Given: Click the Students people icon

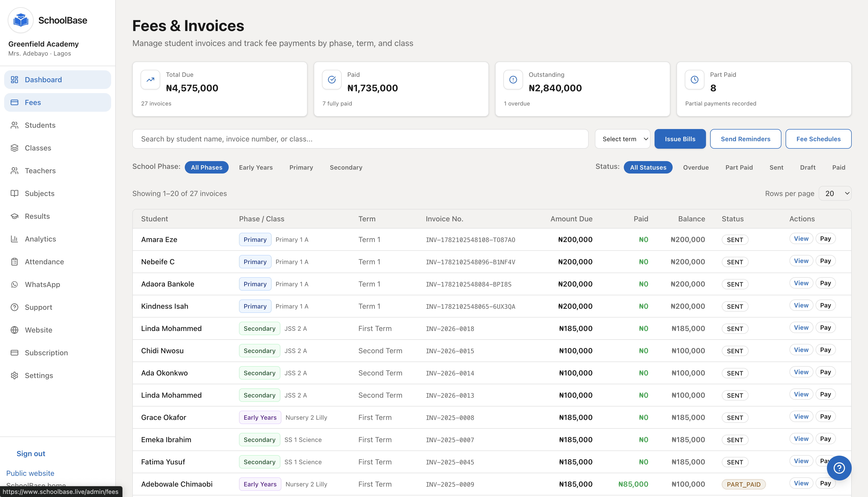Looking at the screenshot, I should tap(14, 125).
